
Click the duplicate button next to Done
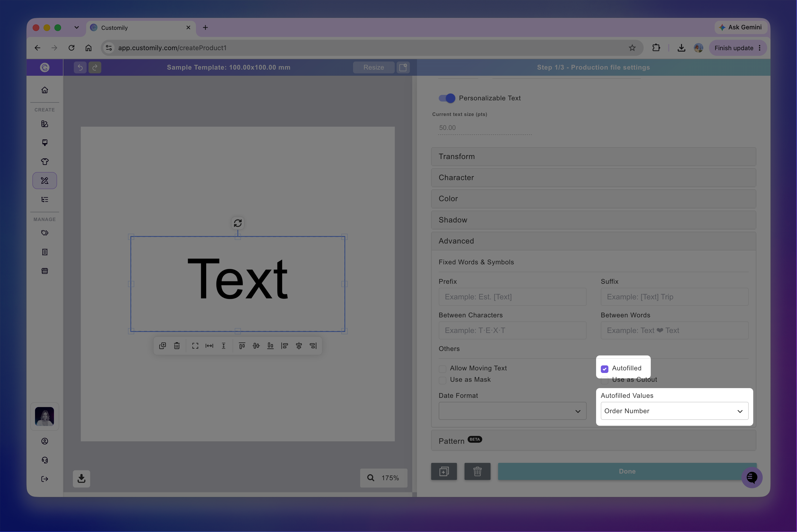tap(444, 471)
